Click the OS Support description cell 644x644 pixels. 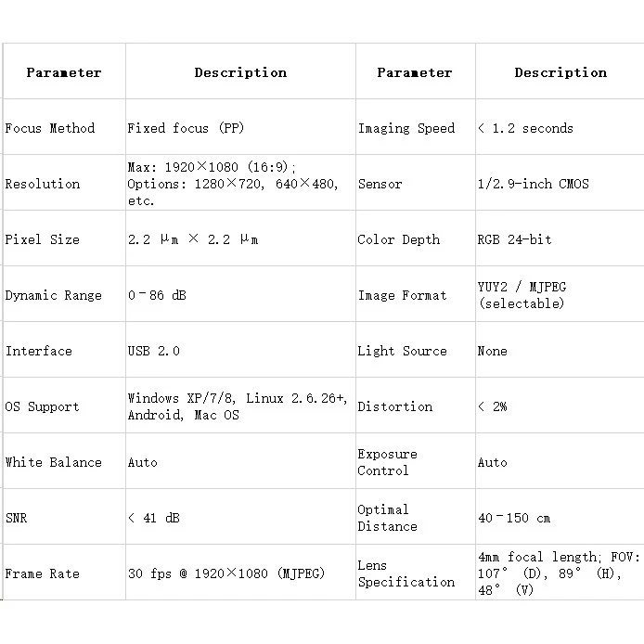(x=240, y=406)
